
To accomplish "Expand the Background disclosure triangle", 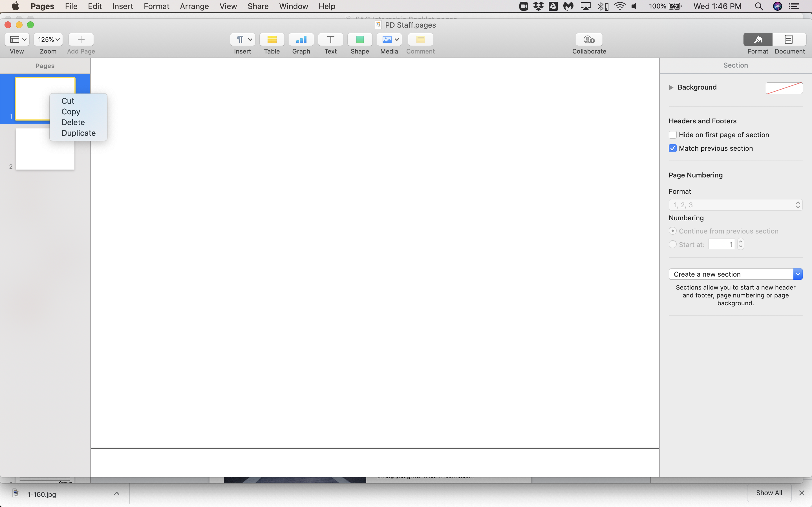I will [671, 88].
